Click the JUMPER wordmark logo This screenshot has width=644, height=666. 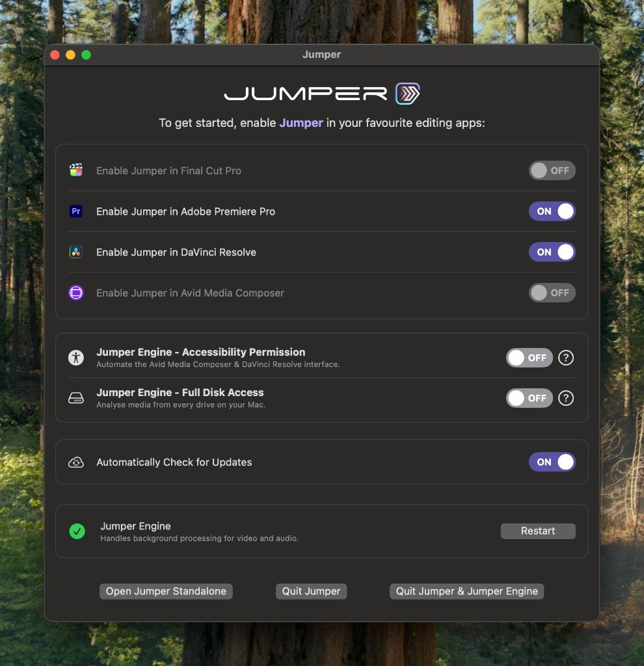click(306, 94)
